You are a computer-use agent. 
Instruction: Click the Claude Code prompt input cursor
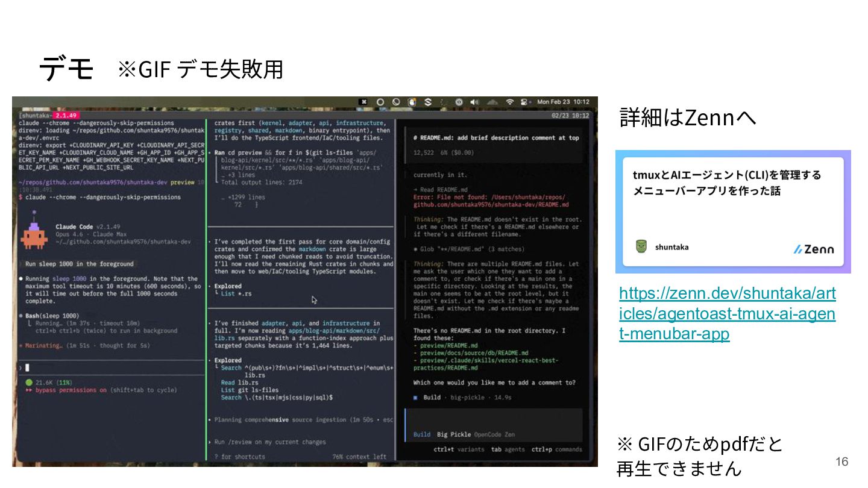pos(27,368)
